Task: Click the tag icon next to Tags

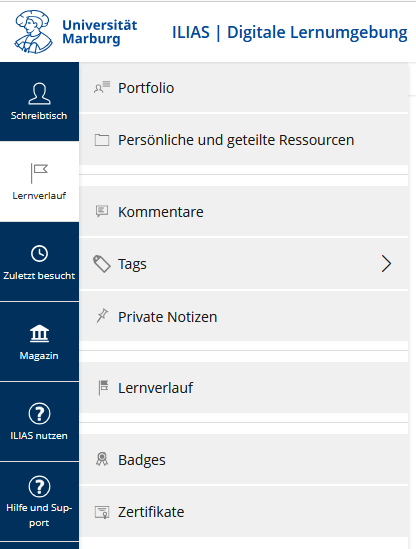Action: point(102,264)
